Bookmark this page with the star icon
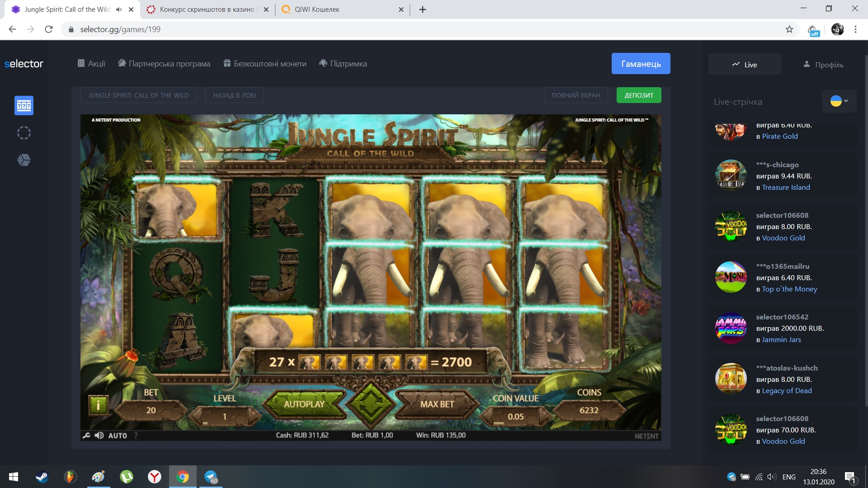 [789, 29]
